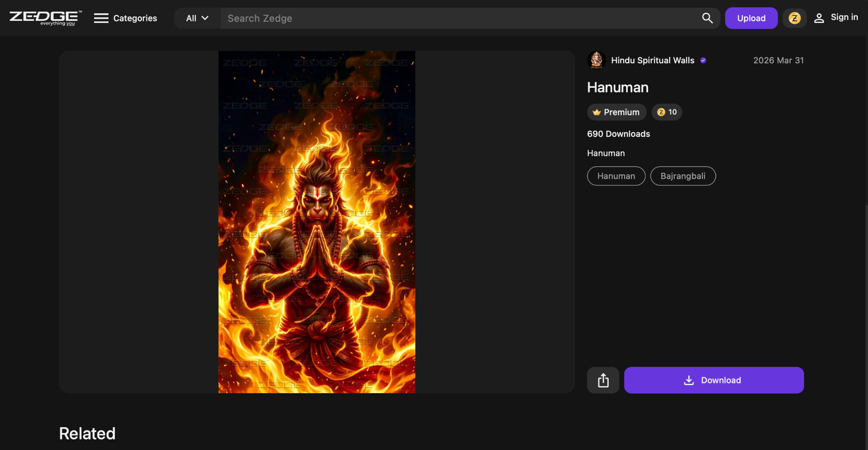Click the Related section heading
Image resolution: width=868 pixels, height=450 pixels.
[87, 433]
